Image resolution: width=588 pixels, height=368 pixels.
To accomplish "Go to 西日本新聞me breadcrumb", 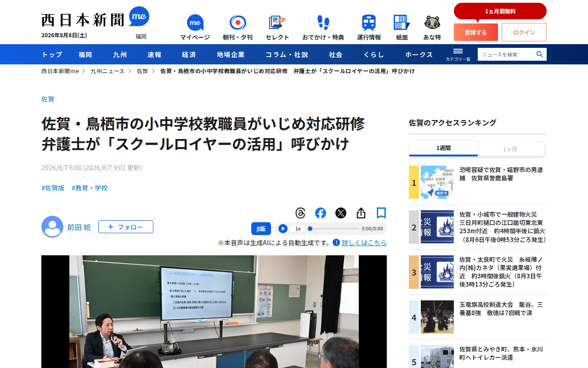I will click(60, 71).
